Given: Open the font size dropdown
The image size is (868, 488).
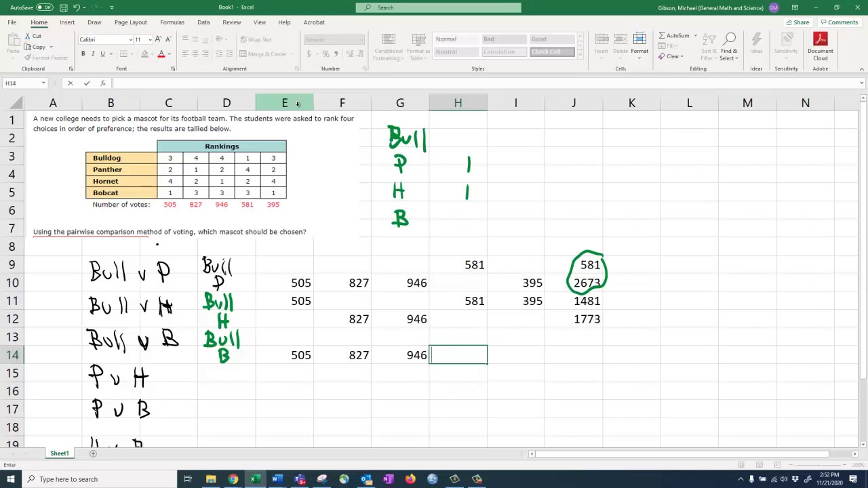Looking at the screenshot, I should [x=150, y=39].
